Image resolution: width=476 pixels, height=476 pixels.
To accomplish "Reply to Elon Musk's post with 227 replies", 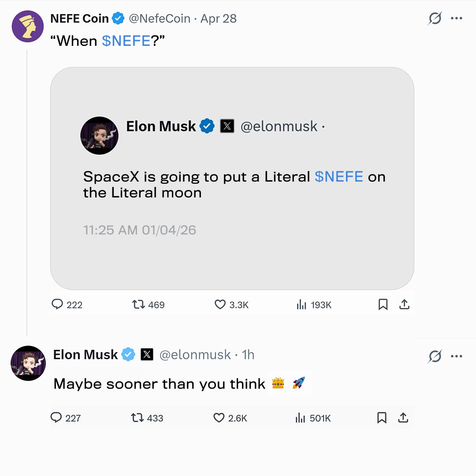I will 56,418.
